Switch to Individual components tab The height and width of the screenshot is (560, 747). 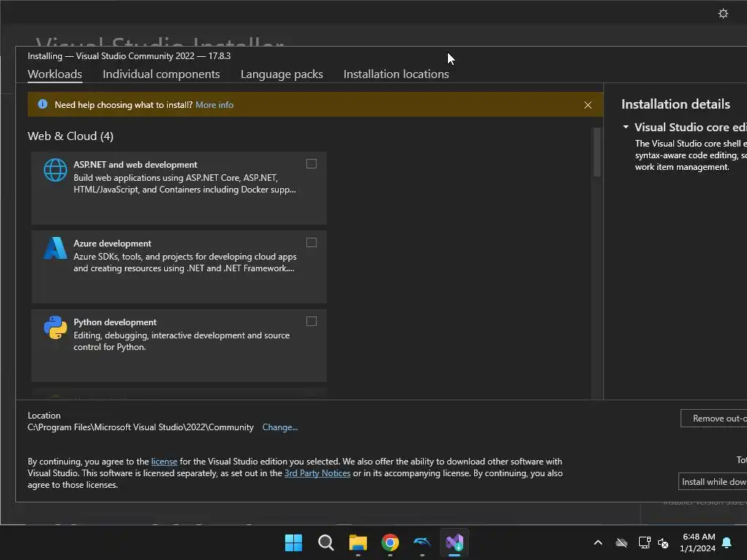point(161,74)
